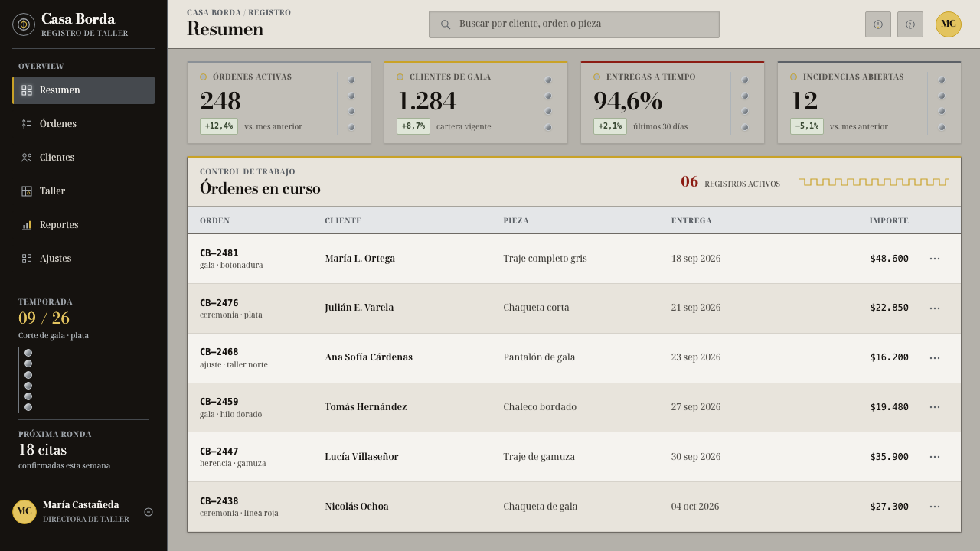The height and width of the screenshot is (551, 980).
Task: Click the Cliente column header
Action: click(343, 221)
